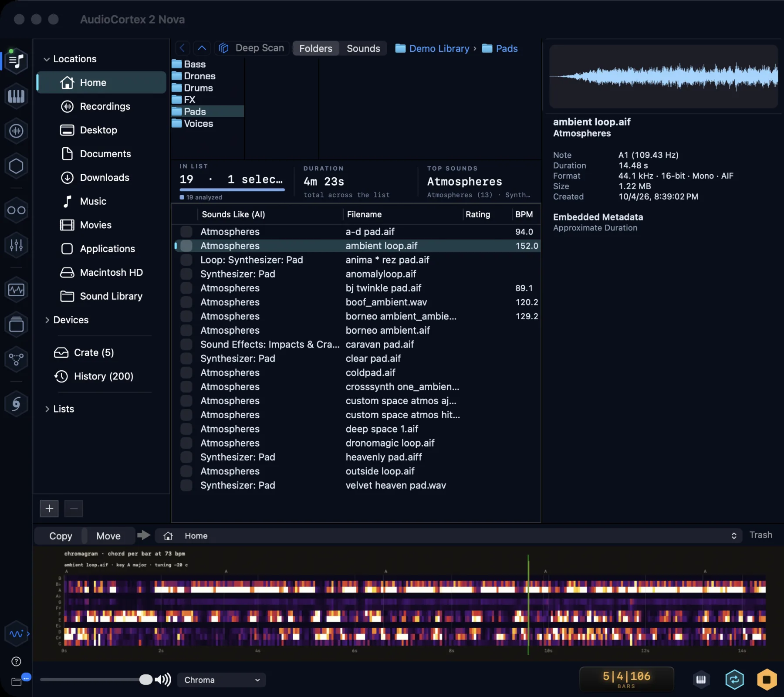Screen dimensions: 784x697
Task: Open the piano keyboard sidebar icon
Action: click(16, 96)
